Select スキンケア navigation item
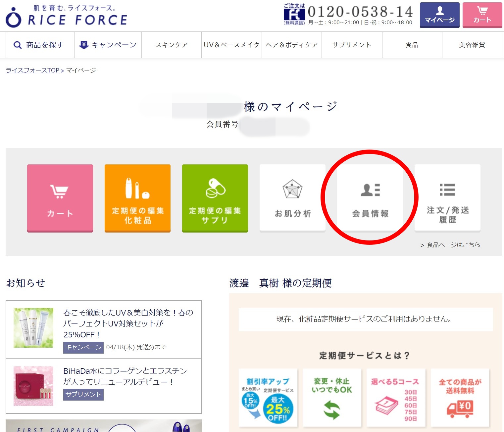The width and height of the screenshot is (504, 432). 172,45
